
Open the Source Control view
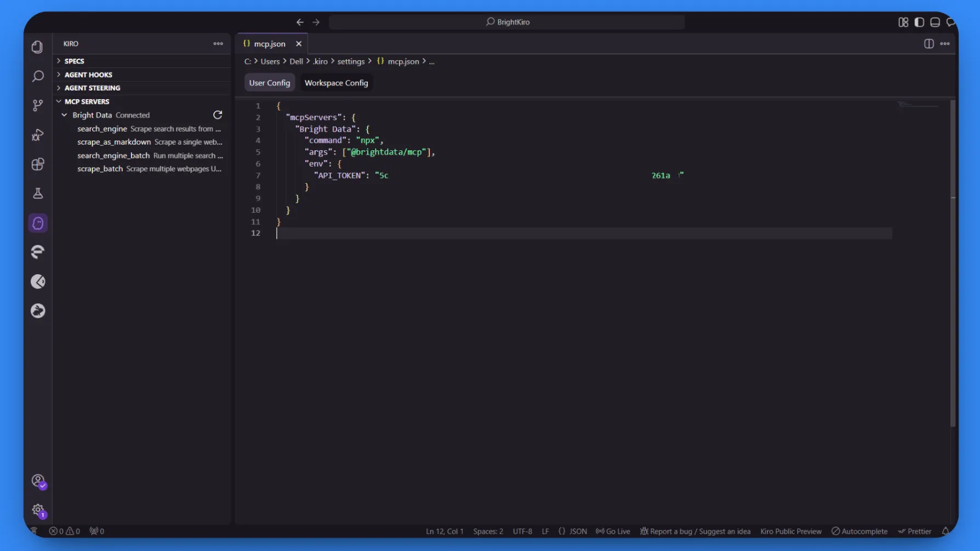(37, 105)
